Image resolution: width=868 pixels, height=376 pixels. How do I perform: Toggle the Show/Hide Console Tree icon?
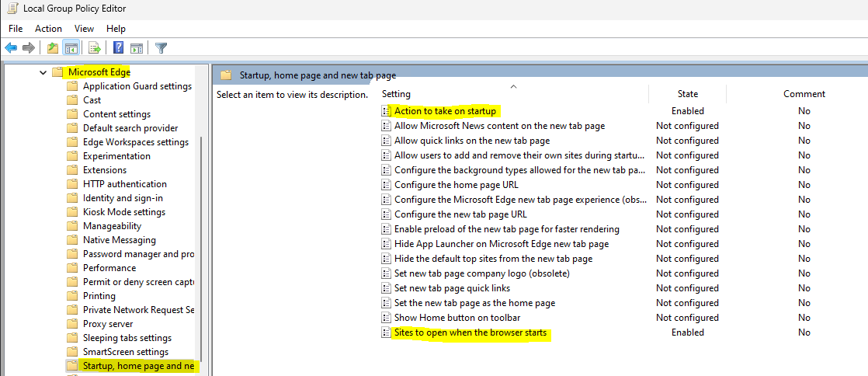pyautogui.click(x=71, y=48)
